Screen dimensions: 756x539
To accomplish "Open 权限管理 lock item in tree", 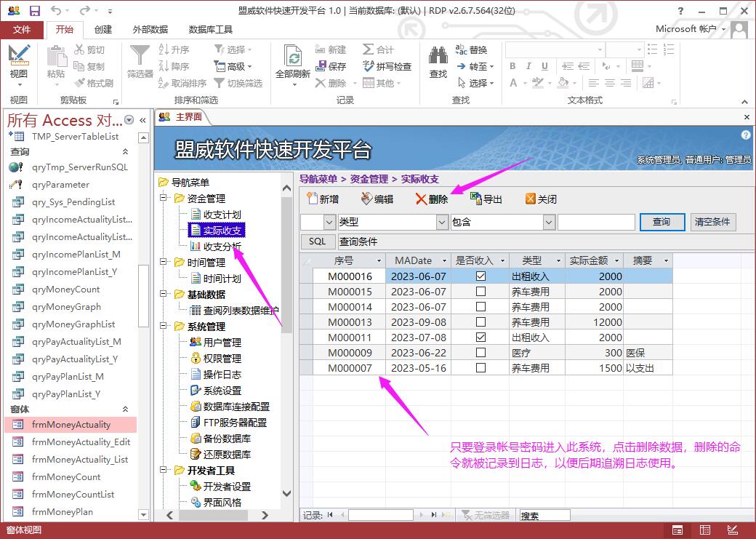I will [215, 359].
